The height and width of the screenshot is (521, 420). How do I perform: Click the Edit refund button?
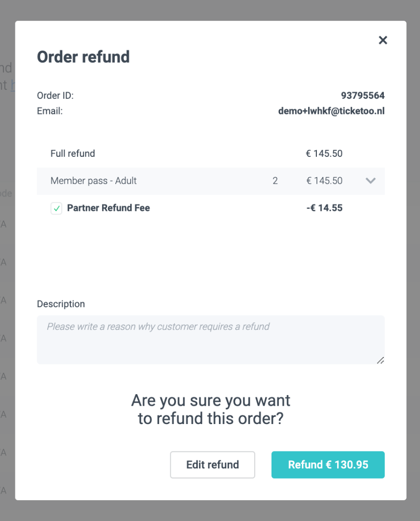(x=213, y=465)
